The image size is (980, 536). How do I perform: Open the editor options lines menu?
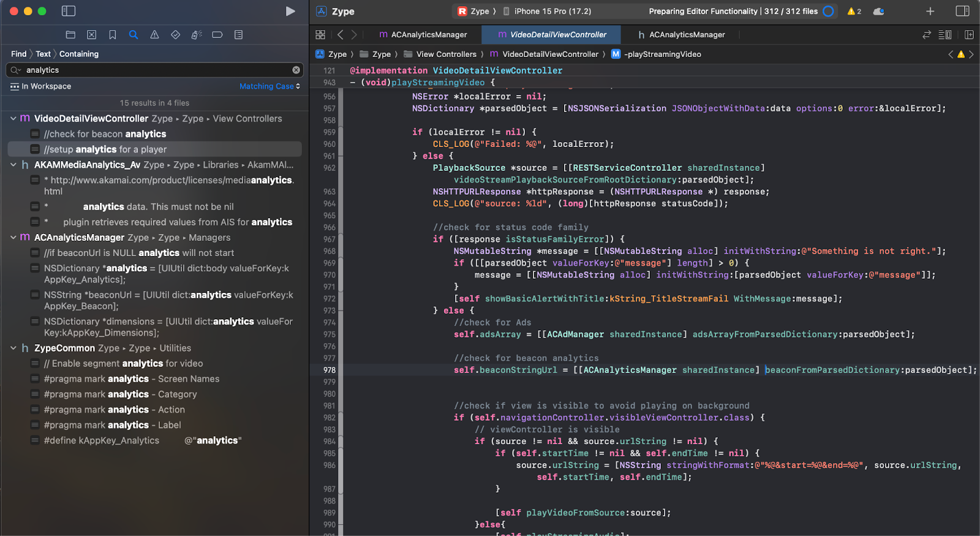(945, 35)
